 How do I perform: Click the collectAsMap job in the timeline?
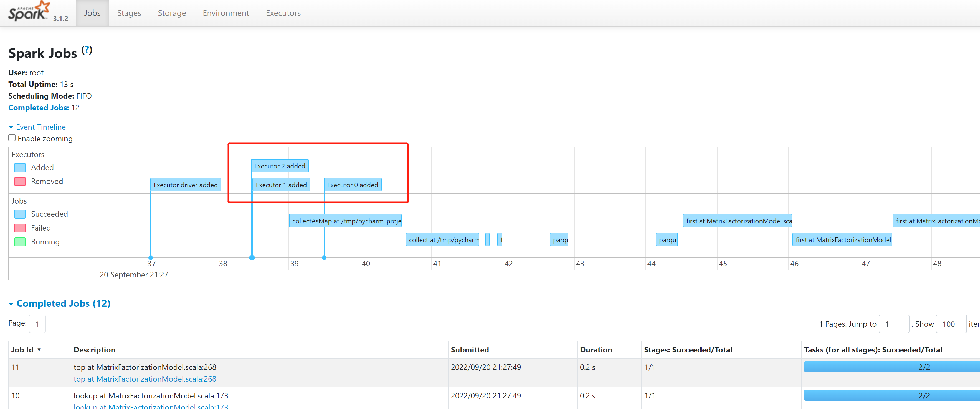pyautogui.click(x=345, y=221)
